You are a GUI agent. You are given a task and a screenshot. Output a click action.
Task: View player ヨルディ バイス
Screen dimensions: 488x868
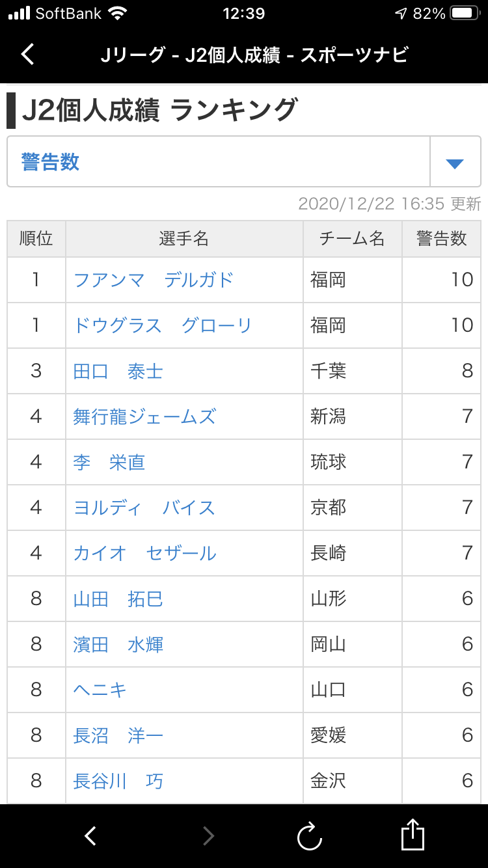(x=144, y=508)
